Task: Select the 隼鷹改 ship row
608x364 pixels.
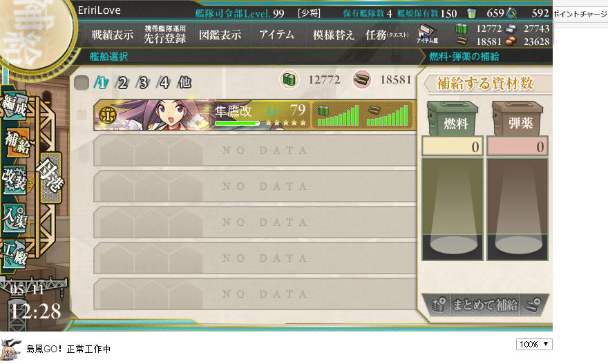Action: coord(255,115)
